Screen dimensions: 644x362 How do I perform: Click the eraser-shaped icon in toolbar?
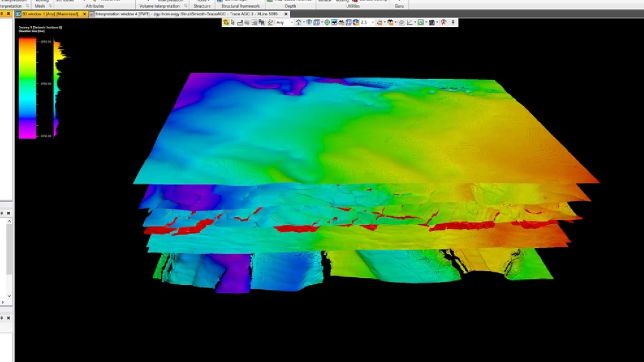[x=401, y=23]
